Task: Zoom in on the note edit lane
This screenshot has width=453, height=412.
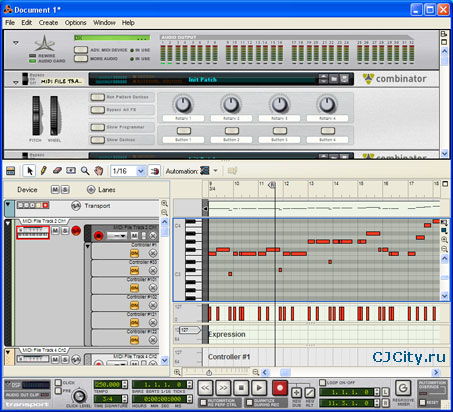Action: pyautogui.click(x=444, y=240)
